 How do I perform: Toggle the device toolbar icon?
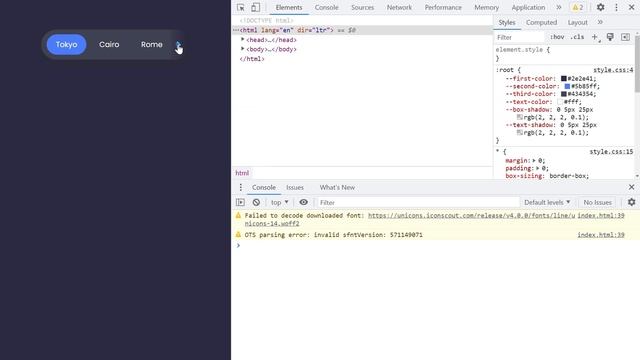pos(256,7)
